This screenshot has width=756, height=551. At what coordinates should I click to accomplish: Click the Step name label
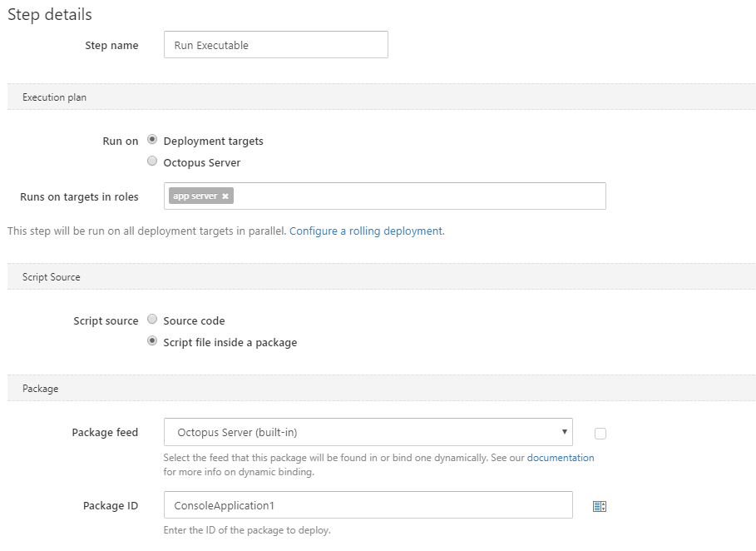point(111,46)
